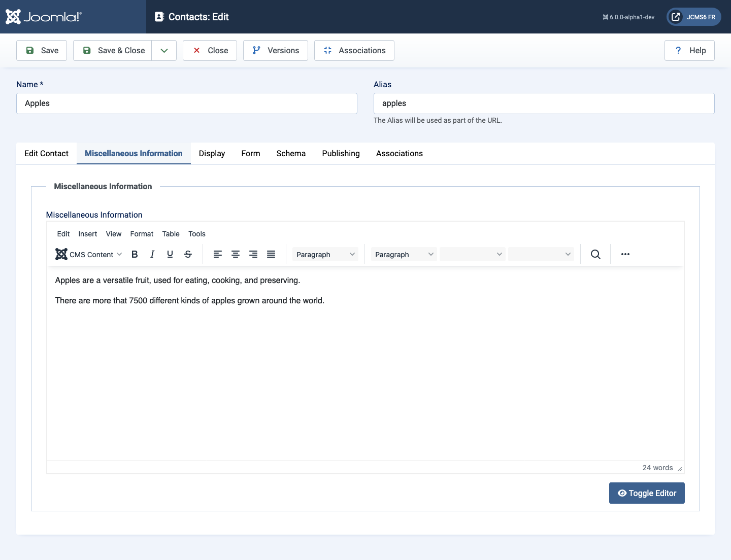This screenshot has width=731, height=560.
Task: Align text left in editor
Action: click(218, 254)
